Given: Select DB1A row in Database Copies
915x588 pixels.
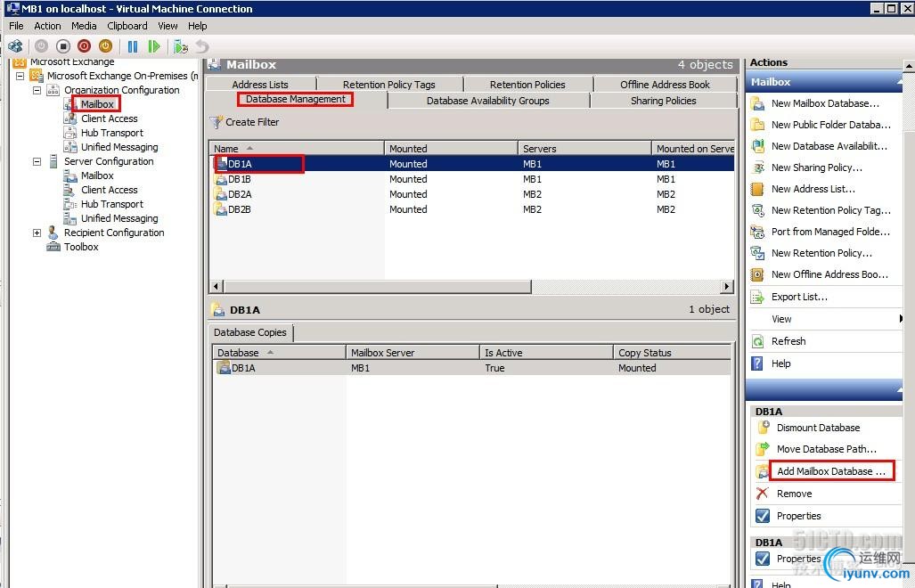Looking at the screenshot, I should point(471,368).
